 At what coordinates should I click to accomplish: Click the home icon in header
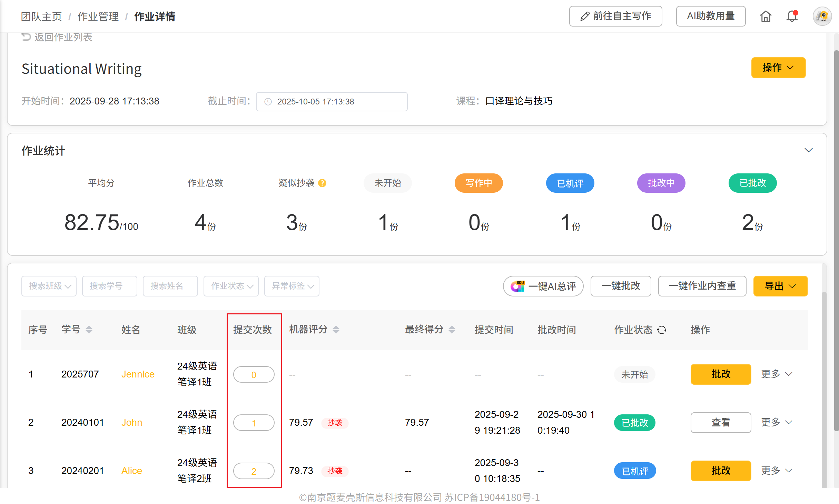tap(766, 16)
